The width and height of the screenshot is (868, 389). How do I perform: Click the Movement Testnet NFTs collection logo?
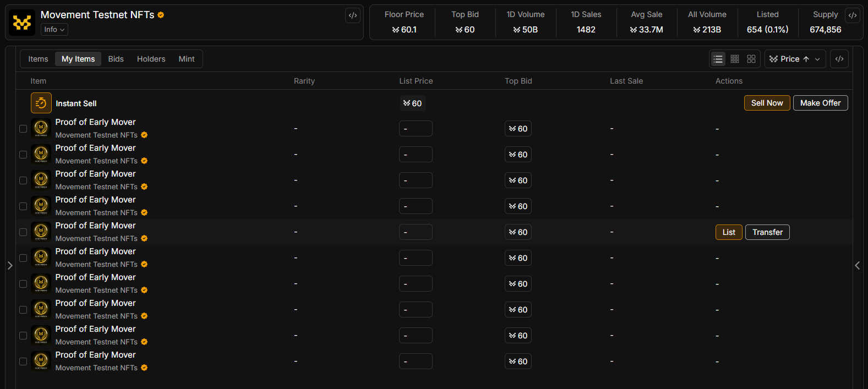click(x=22, y=23)
